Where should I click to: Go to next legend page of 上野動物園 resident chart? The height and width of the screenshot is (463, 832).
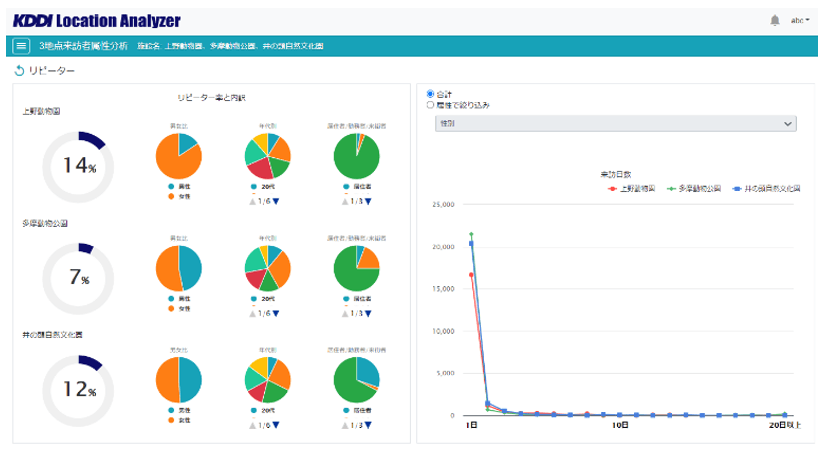click(368, 201)
